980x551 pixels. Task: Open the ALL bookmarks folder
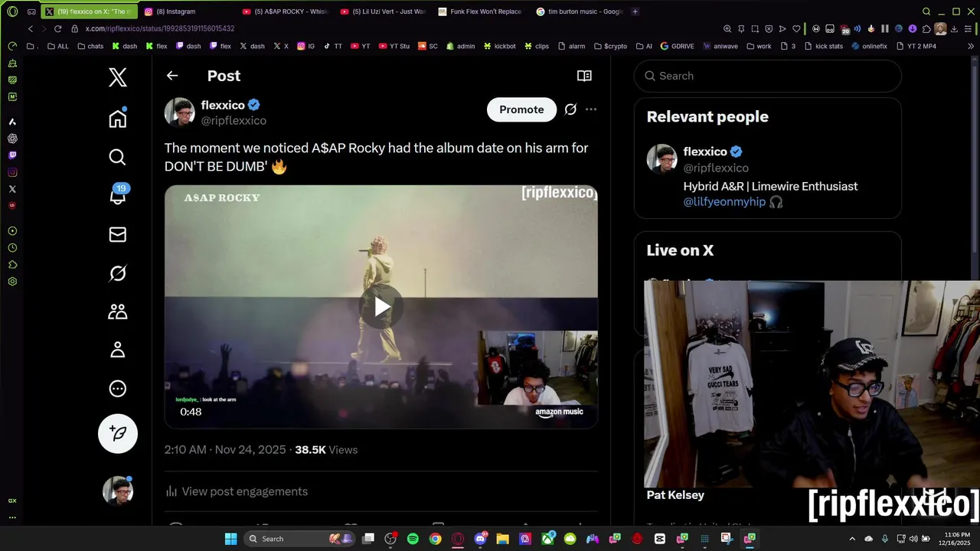click(58, 46)
